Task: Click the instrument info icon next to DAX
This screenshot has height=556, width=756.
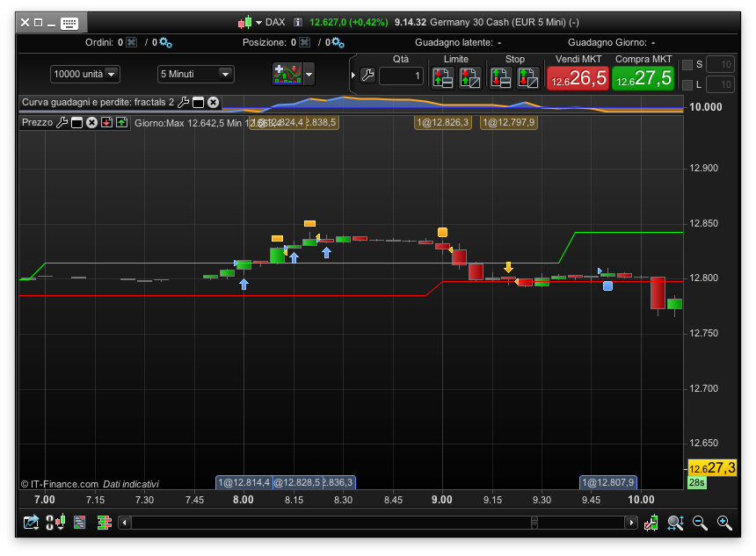Action: (298, 22)
